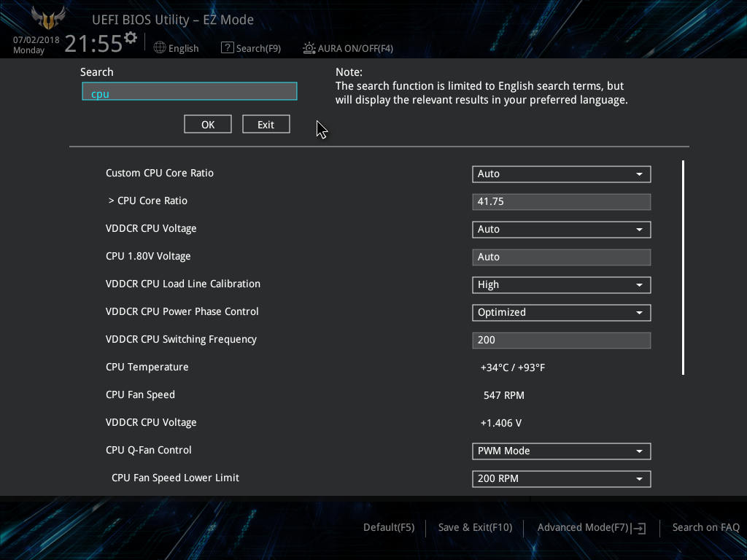Edit CPU Core Ratio value 41.75

tap(561, 201)
